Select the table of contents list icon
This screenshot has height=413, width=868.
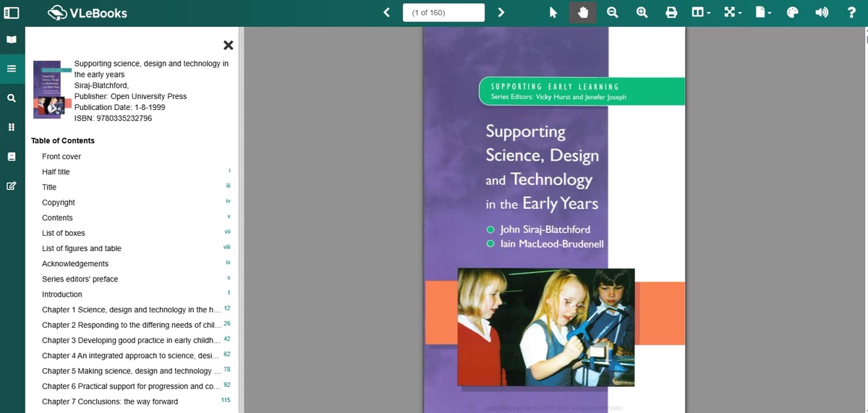click(12, 69)
